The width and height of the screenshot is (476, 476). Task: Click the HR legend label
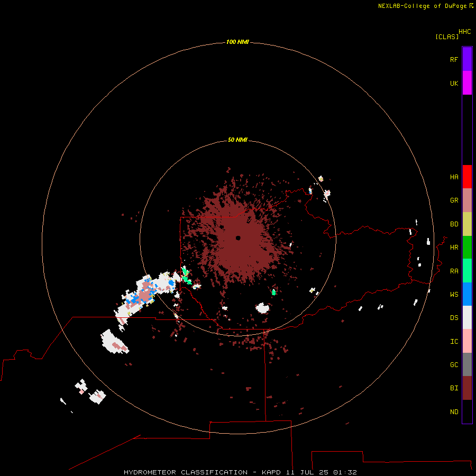click(x=454, y=248)
